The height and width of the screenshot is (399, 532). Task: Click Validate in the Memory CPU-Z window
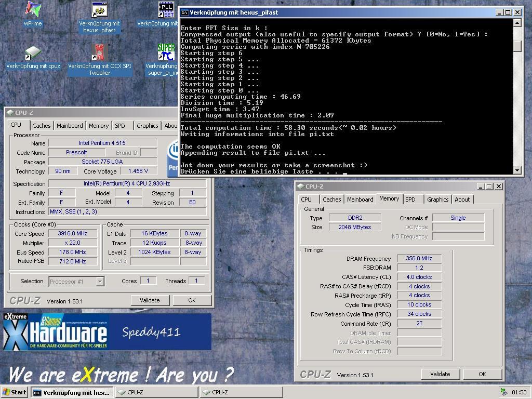pyautogui.click(x=440, y=374)
